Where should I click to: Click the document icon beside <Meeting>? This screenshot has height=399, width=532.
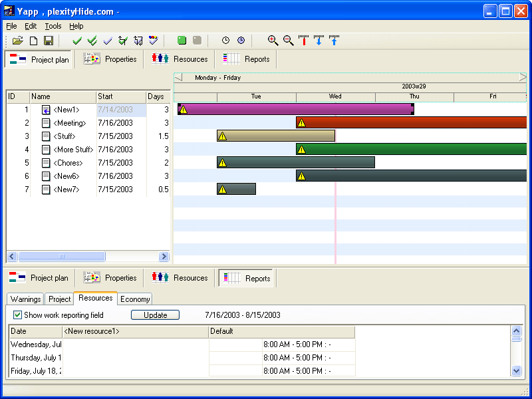click(46, 123)
